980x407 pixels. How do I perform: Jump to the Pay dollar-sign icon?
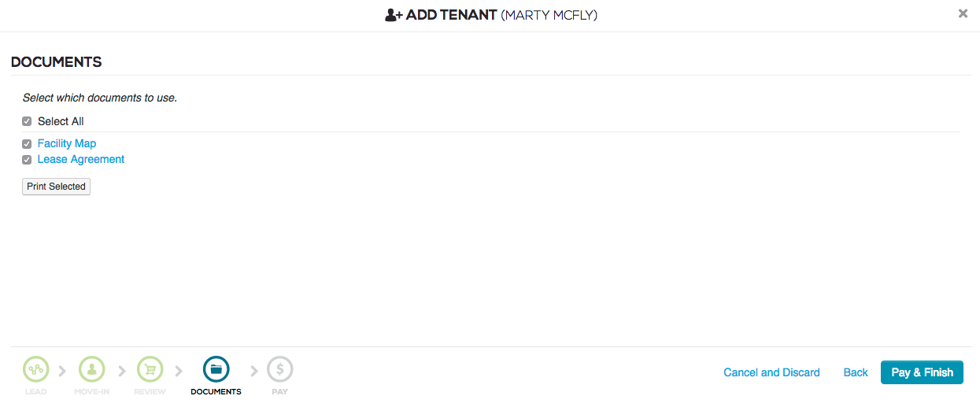pos(279,368)
